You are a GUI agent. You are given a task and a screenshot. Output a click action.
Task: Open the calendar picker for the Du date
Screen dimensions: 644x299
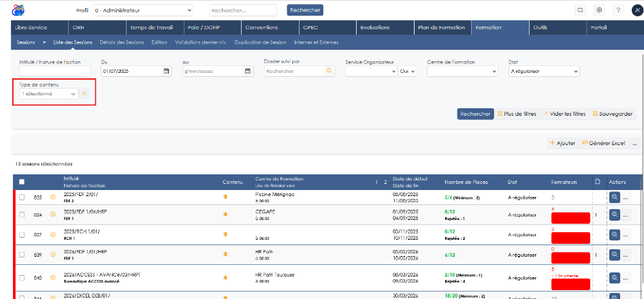pos(166,71)
